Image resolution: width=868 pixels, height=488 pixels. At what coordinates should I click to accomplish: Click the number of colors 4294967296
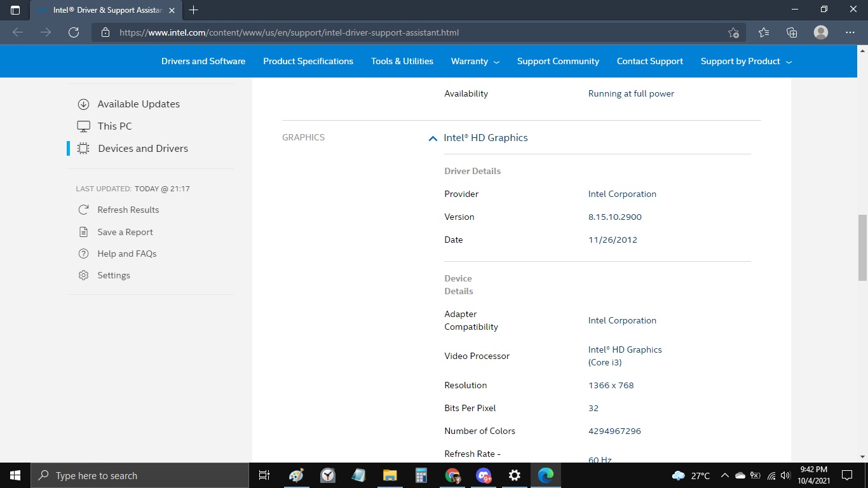tap(614, 431)
